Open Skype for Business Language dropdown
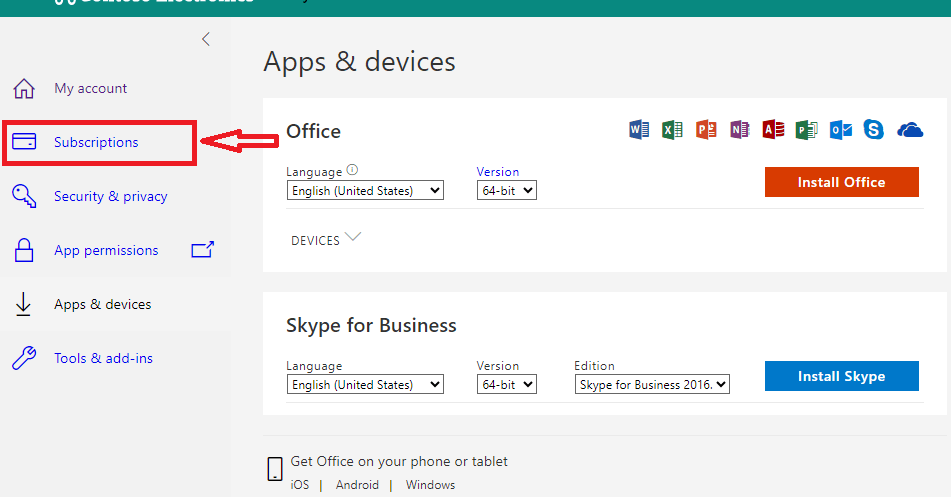The width and height of the screenshot is (951, 497). click(x=365, y=384)
